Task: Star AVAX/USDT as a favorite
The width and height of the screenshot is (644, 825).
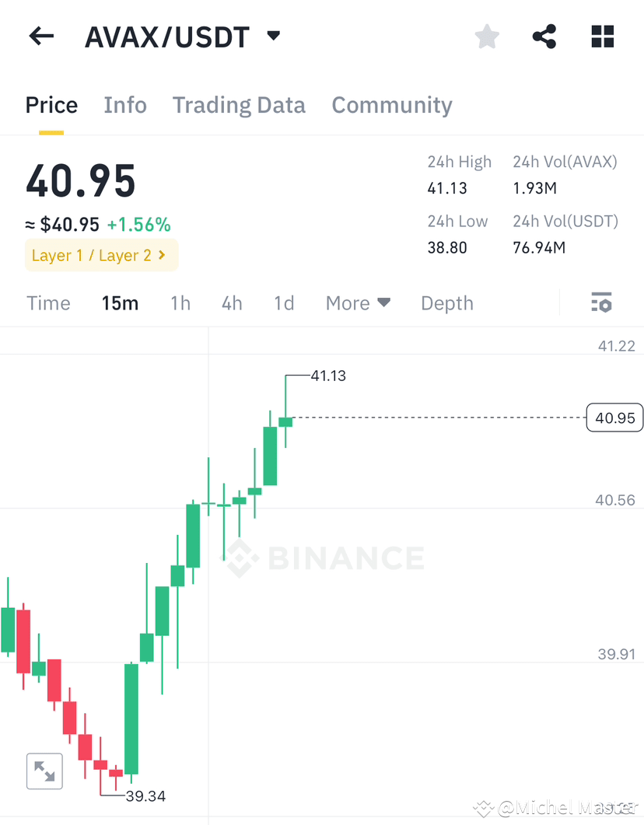Action: [x=486, y=36]
